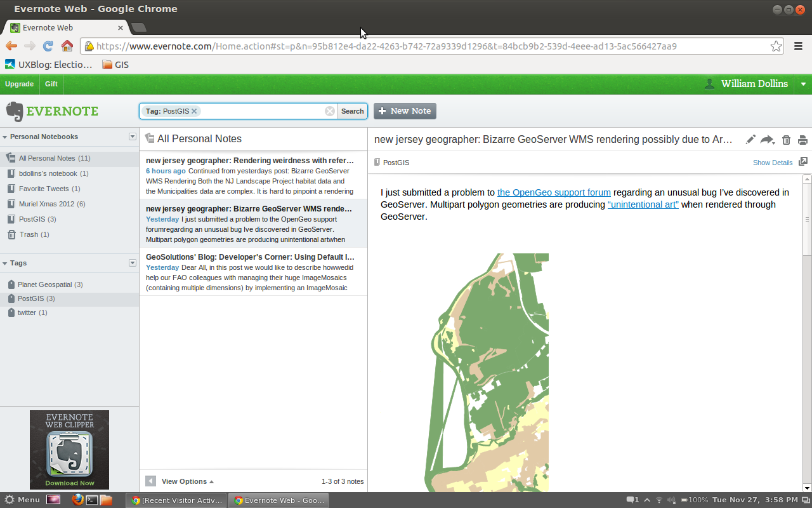The height and width of the screenshot is (508, 812).
Task: Close the Evernote Web tab
Action: tap(121, 28)
